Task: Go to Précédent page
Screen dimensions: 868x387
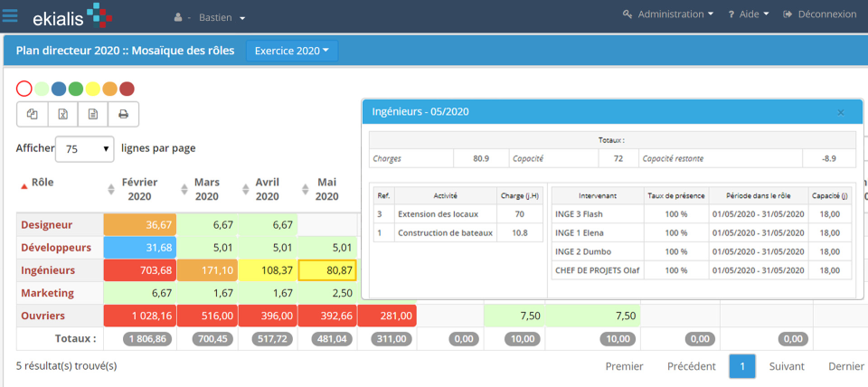Action: pyautogui.click(x=692, y=366)
